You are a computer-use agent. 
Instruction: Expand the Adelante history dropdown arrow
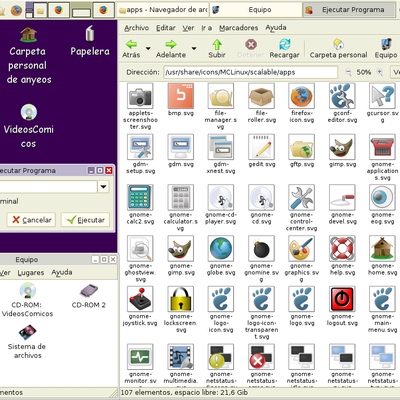tap(194, 49)
